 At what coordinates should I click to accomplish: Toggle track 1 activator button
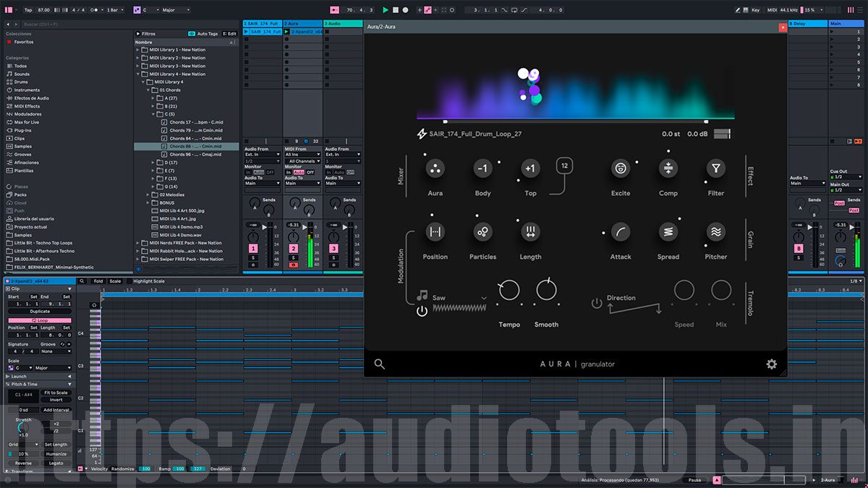tap(253, 249)
